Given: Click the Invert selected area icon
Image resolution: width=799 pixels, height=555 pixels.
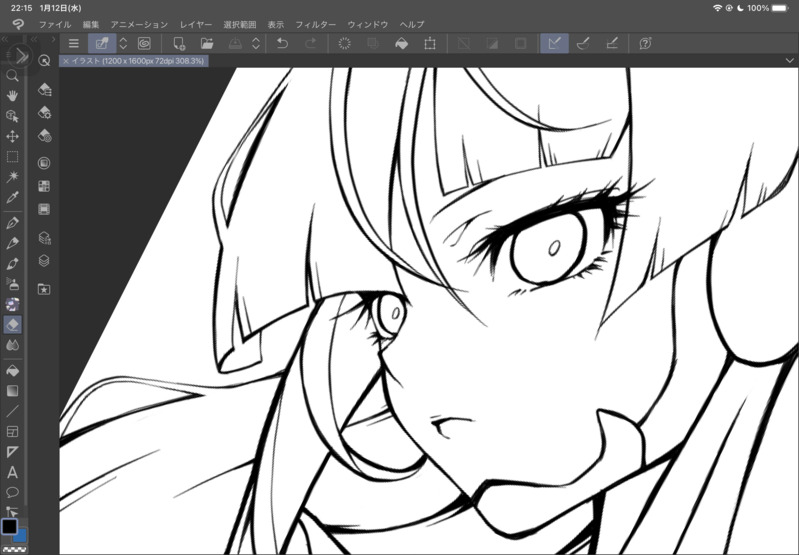Looking at the screenshot, I should click(492, 43).
